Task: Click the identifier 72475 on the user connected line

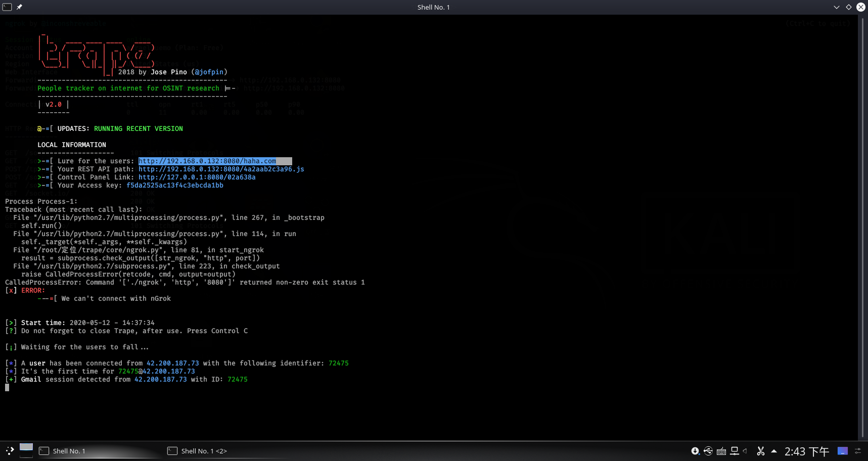Action: point(339,363)
